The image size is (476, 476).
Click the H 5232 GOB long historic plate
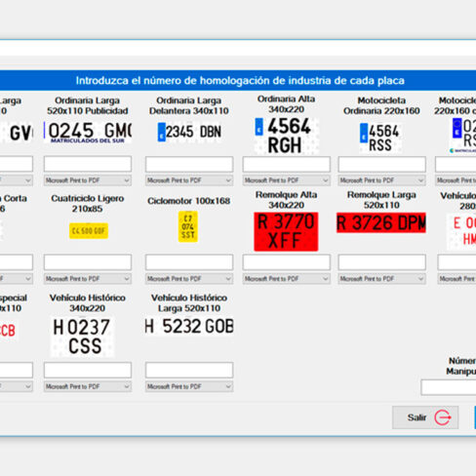coord(189,326)
